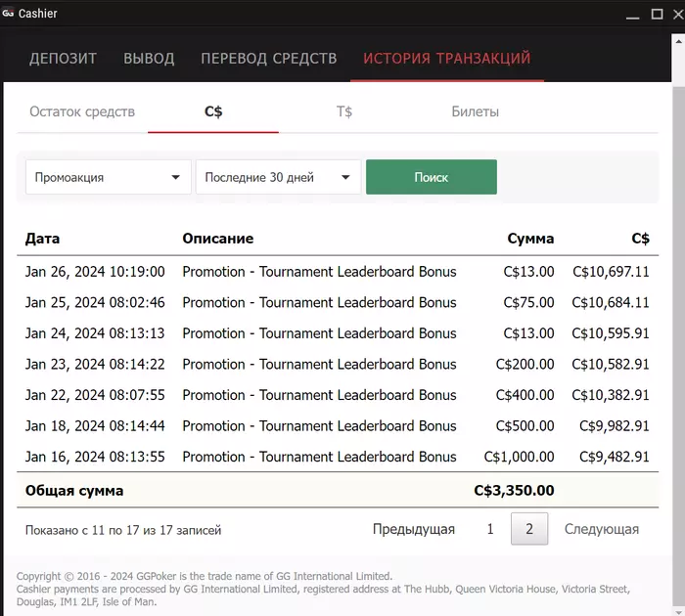
Task: Click the GG logo in the Cashier title bar
Action: click(8, 13)
